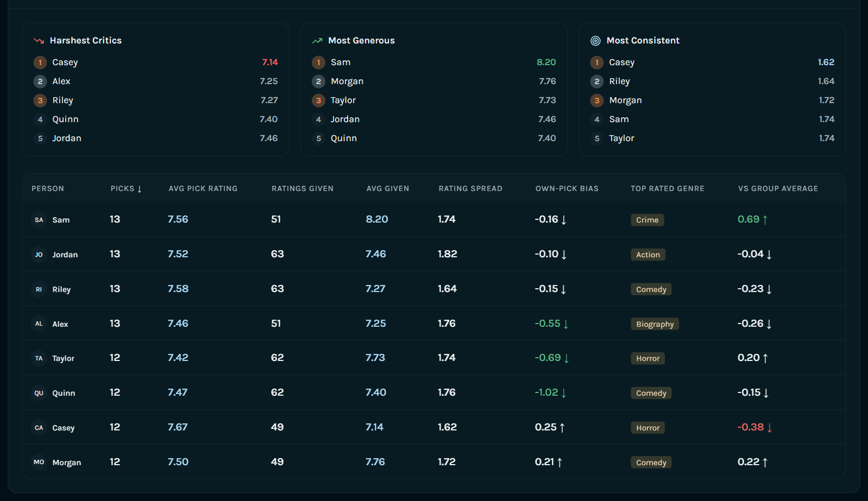Click Sam's SA avatar in the table
Viewport: 868px width, 501px height.
(x=39, y=220)
